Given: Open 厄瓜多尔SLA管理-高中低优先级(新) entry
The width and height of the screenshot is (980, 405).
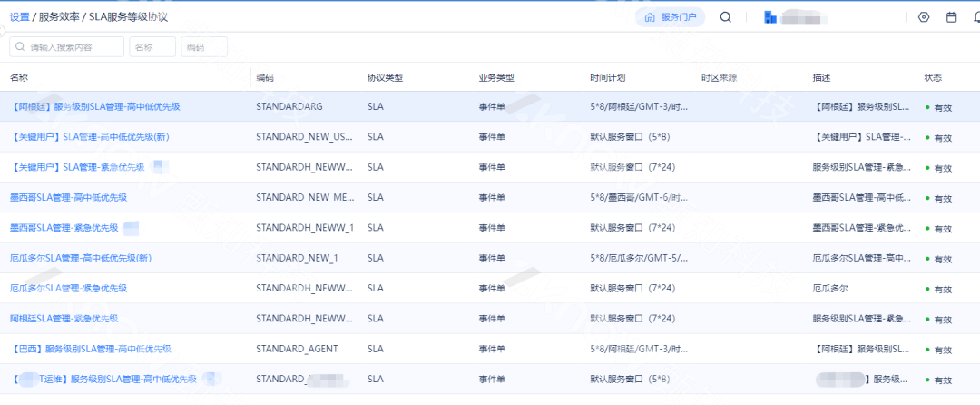Looking at the screenshot, I should (80, 258).
